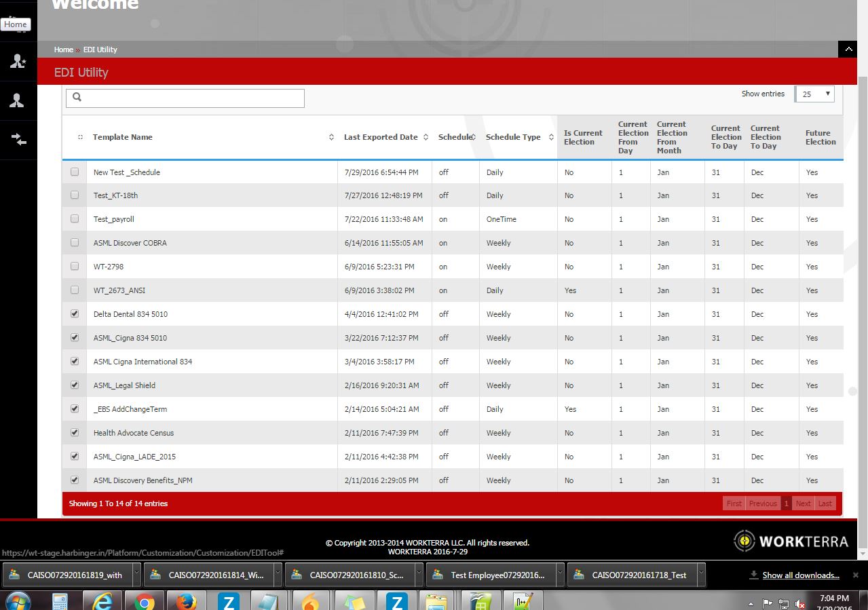Sort by Last Exported Date header
This screenshot has height=610, width=868.
tap(381, 137)
